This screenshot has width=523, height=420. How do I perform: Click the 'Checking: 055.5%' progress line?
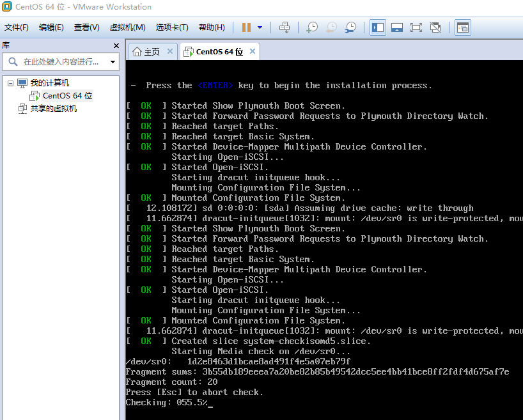pyautogui.click(x=167, y=402)
